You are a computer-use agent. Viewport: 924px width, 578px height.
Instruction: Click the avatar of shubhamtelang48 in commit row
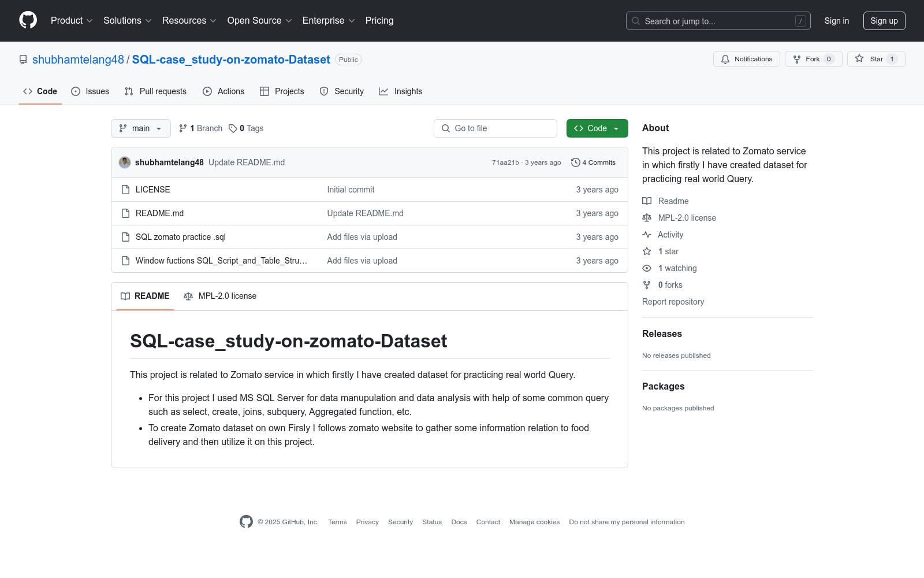125,162
